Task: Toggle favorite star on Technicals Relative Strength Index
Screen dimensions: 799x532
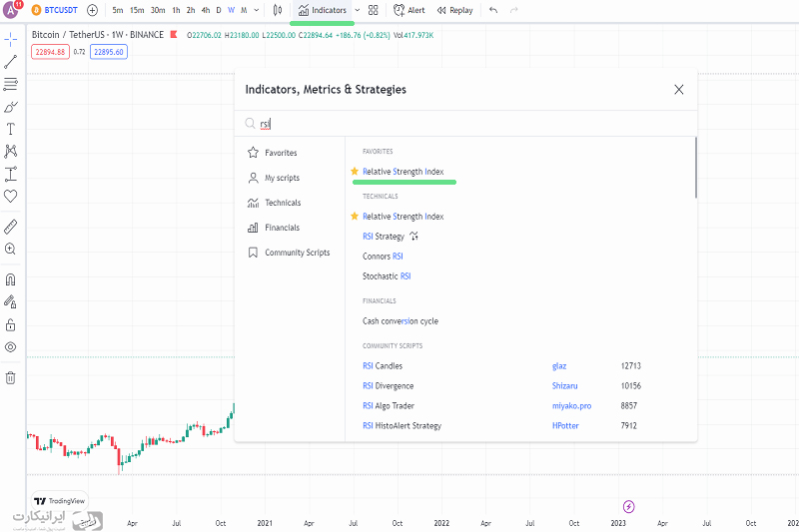Action: (x=355, y=217)
